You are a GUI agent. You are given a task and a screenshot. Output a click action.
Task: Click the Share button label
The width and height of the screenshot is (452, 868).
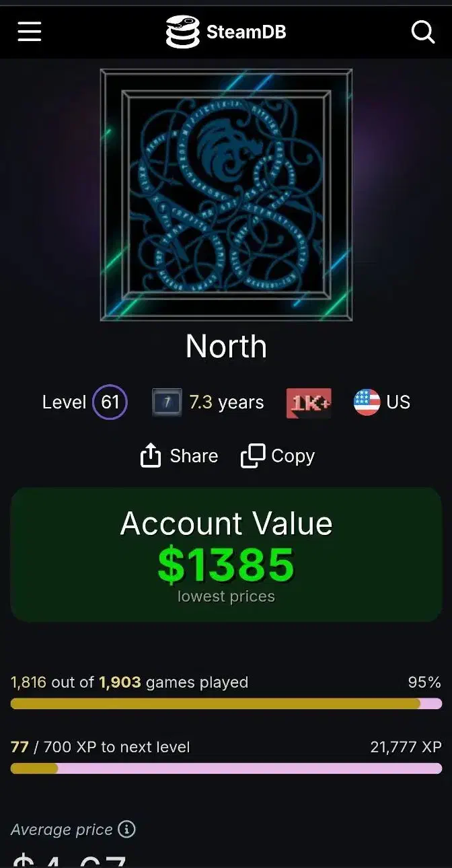(x=194, y=456)
